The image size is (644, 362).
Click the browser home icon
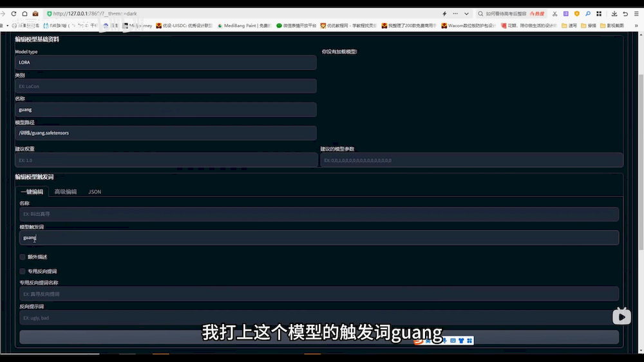(24, 14)
